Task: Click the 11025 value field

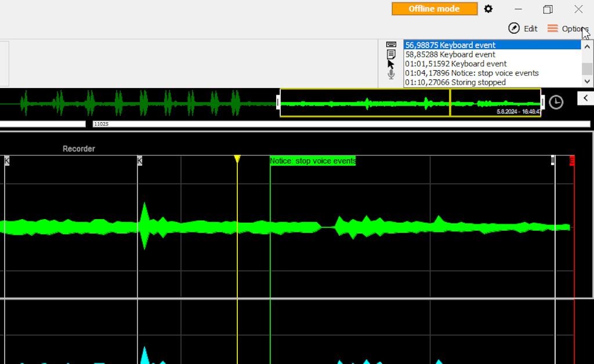Action: pyautogui.click(x=341, y=123)
